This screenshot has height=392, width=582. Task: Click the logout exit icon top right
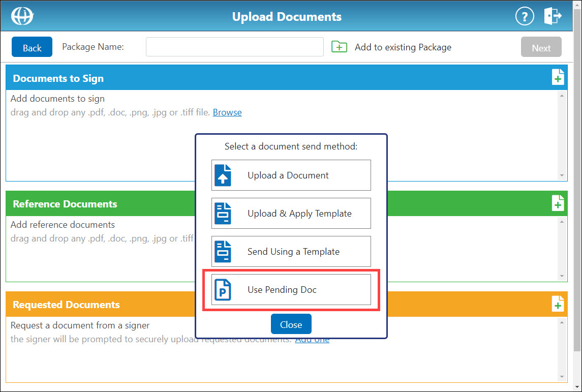click(553, 16)
